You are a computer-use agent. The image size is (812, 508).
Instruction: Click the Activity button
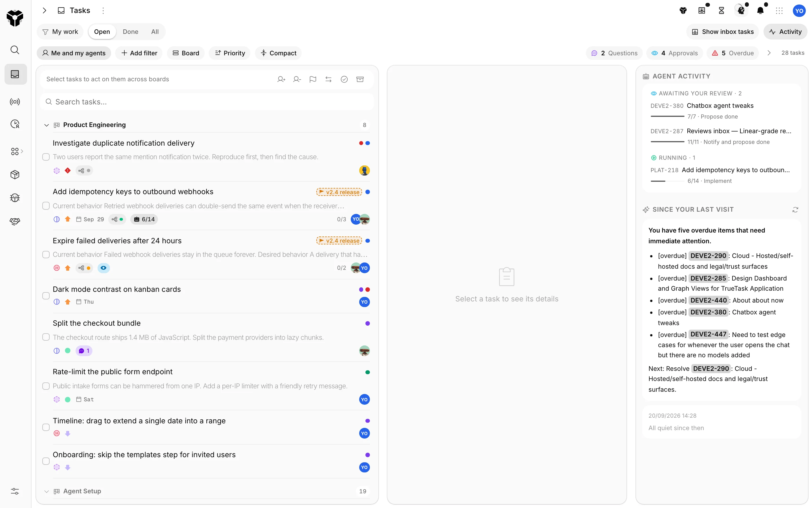coord(785,32)
